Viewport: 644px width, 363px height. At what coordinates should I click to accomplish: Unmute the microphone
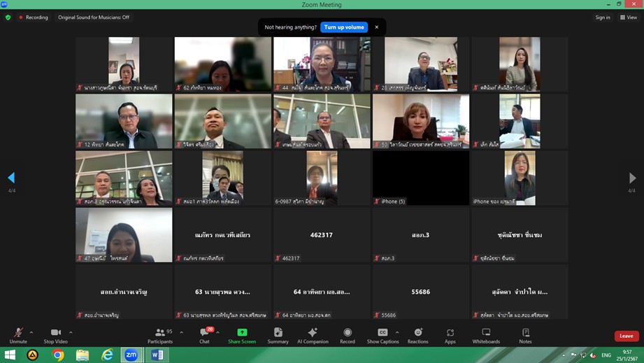18,335
